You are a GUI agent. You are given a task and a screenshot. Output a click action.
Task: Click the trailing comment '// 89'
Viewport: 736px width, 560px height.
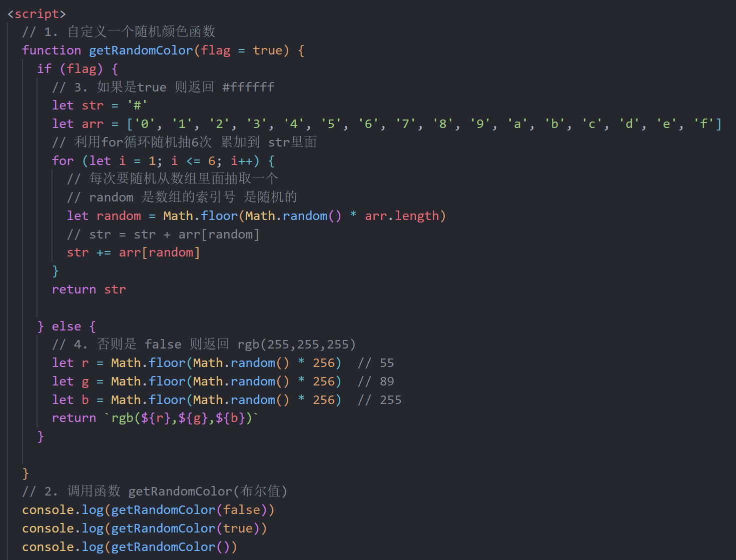tap(376, 381)
